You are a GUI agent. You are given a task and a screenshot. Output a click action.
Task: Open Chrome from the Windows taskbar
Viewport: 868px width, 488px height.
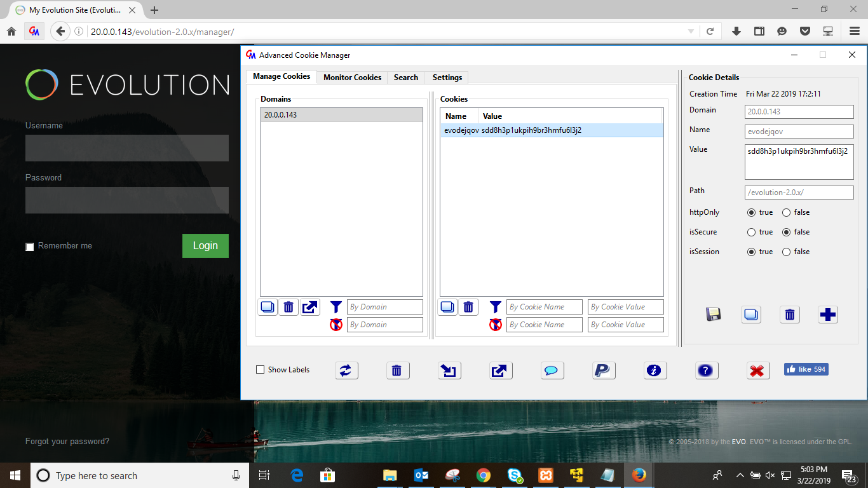pos(484,475)
